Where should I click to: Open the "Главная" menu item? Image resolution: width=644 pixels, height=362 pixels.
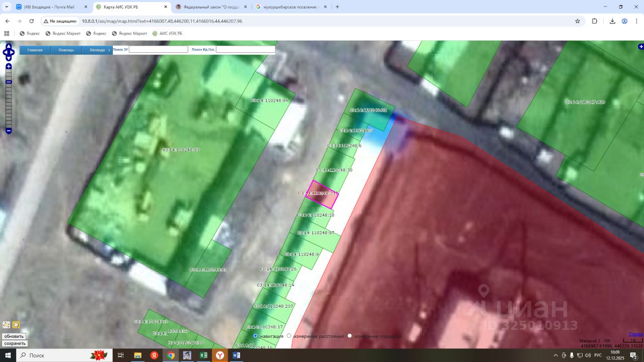click(x=35, y=50)
